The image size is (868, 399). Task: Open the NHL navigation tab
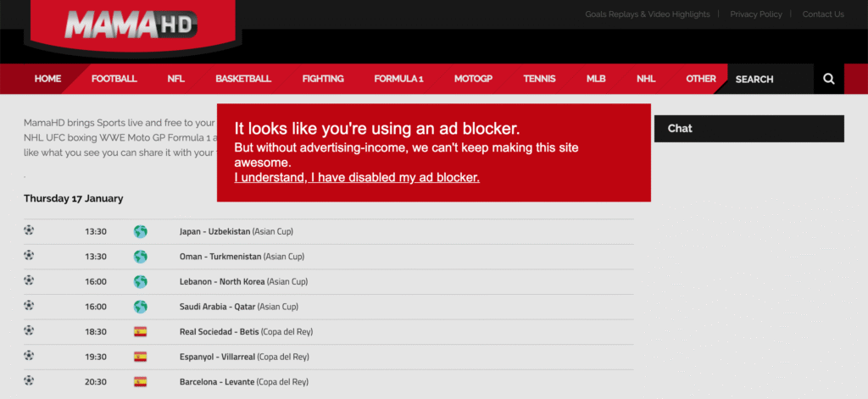pyautogui.click(x=646, y=79)
